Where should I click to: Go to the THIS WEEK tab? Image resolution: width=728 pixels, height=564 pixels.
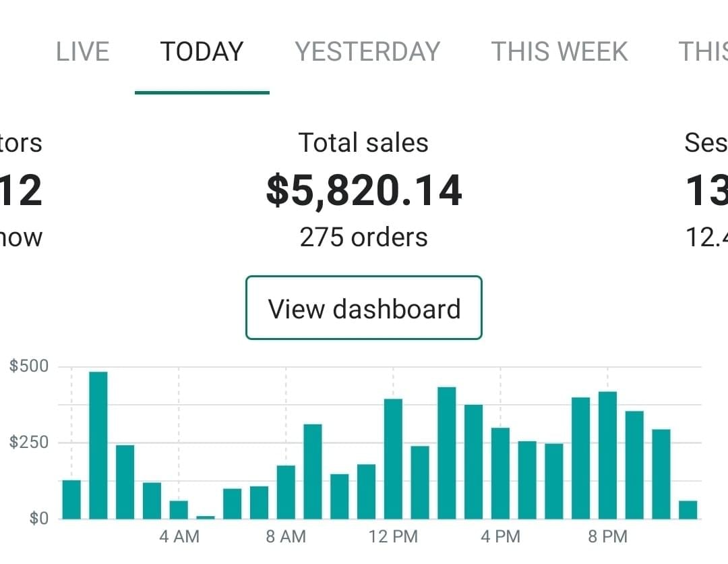coord(559,52)
